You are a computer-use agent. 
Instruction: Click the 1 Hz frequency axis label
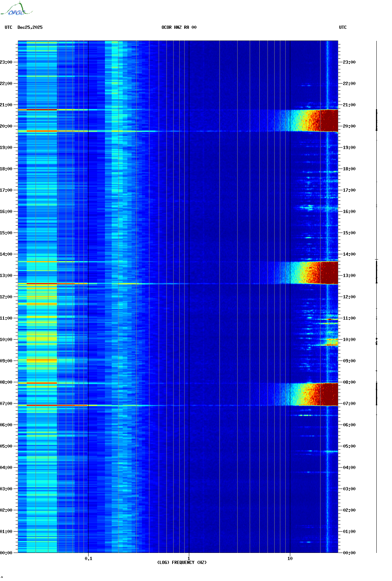(x=189, y=559)
